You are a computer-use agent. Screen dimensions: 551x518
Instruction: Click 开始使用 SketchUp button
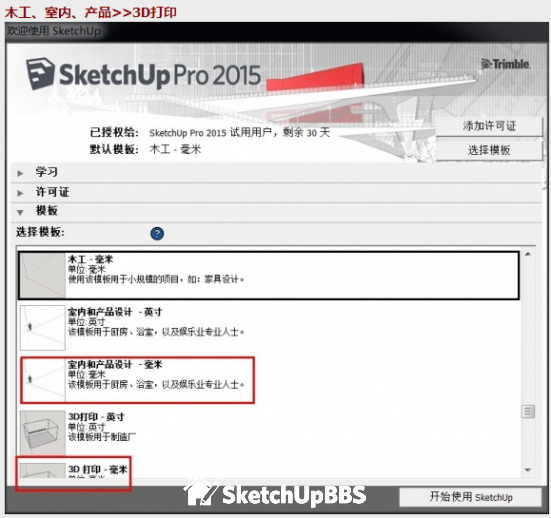470,497
